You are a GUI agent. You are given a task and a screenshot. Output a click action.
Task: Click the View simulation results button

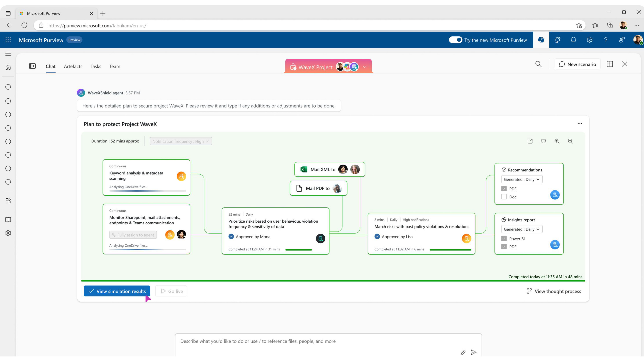(117, 291)
